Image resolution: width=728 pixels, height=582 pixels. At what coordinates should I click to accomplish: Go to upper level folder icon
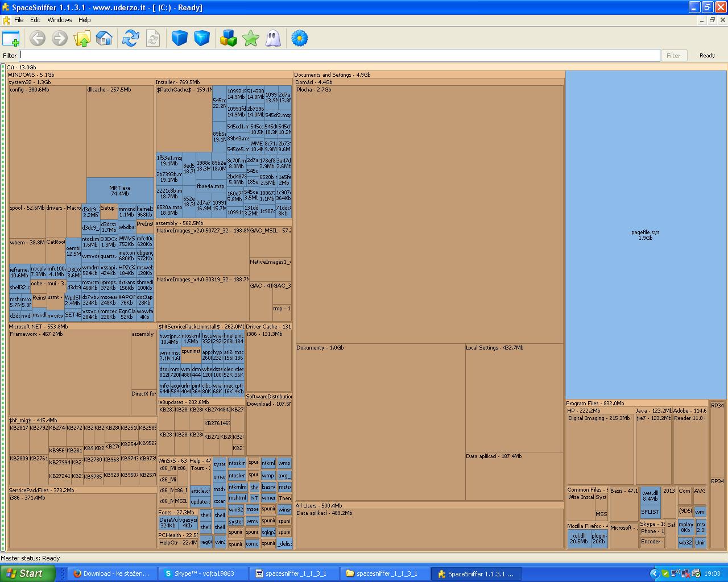click(82, 39)
